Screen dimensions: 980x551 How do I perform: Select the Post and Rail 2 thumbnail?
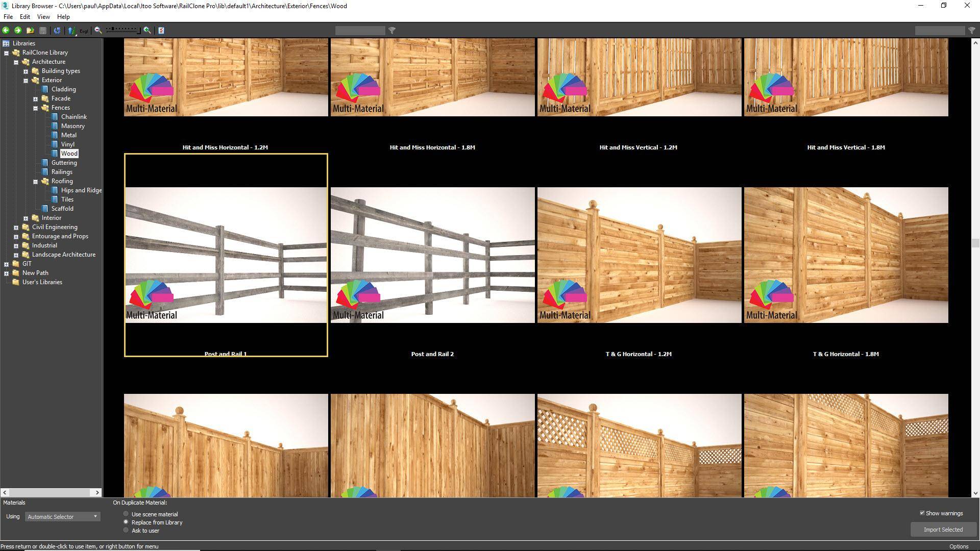432,255
